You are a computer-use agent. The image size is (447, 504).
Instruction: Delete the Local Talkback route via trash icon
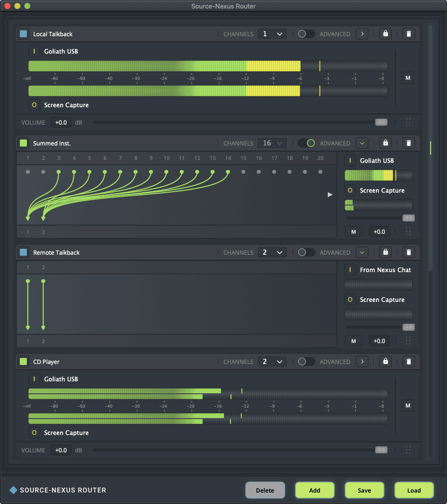pyautogui.click(x=409, y=34)
